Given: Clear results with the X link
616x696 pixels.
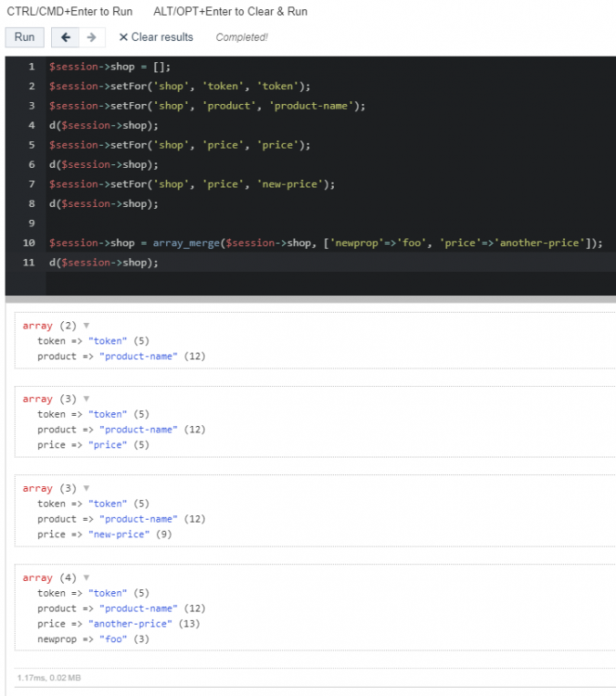Looking at the screenshot, I should click(156, 37).
